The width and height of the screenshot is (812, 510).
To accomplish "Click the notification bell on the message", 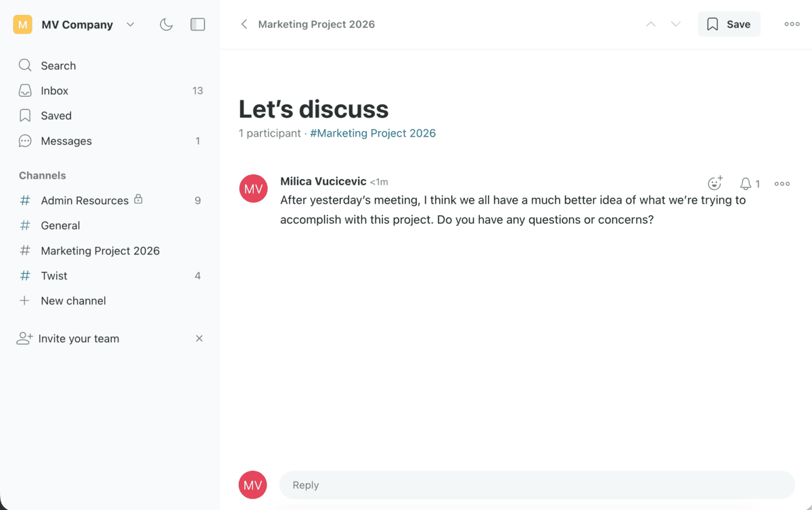I will pyautogui.click(x=746, y=183).
